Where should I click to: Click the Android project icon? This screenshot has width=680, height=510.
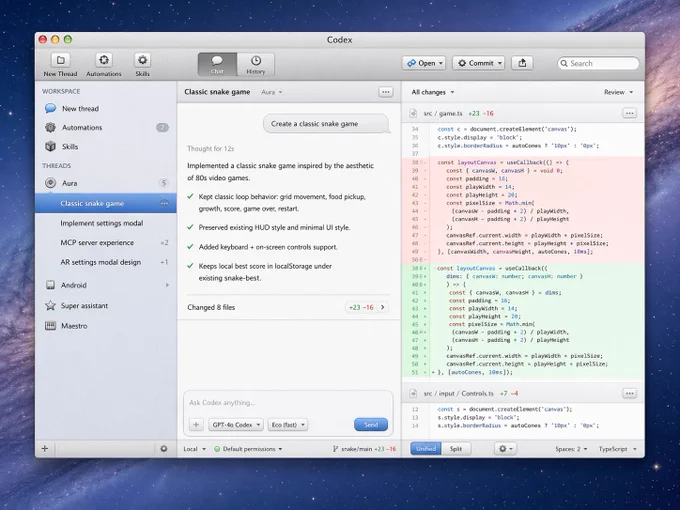pos(50,285)
